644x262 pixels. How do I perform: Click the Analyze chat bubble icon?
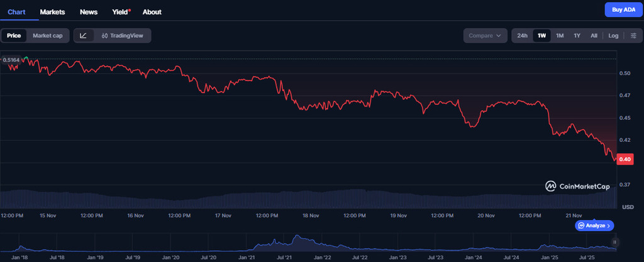click(582, 225)
